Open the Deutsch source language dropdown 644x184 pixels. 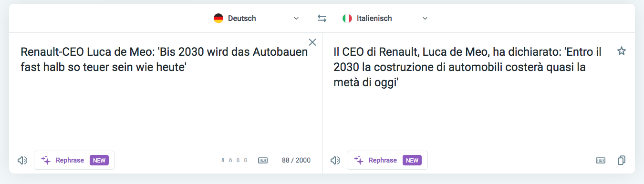click(x=256, y=19)
